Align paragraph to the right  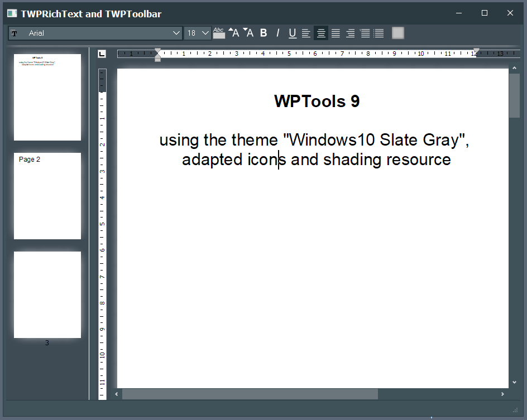(350, 33)
